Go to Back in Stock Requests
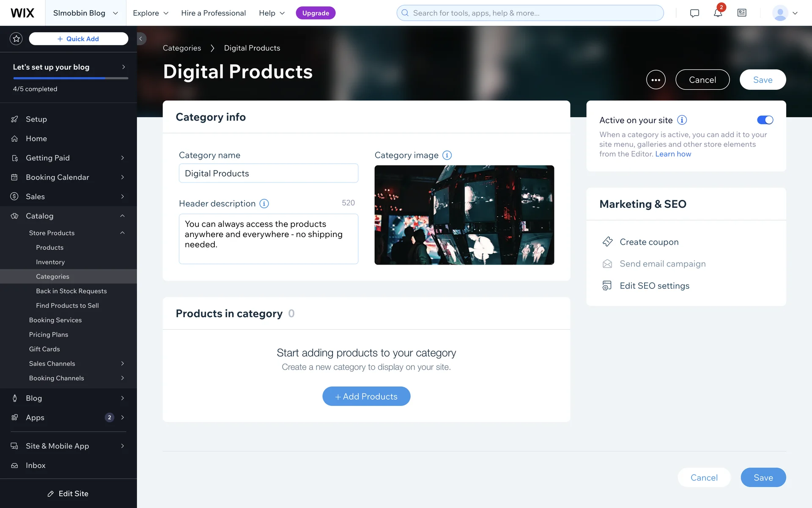Viewport: 812px width, 508px height. 71,291
